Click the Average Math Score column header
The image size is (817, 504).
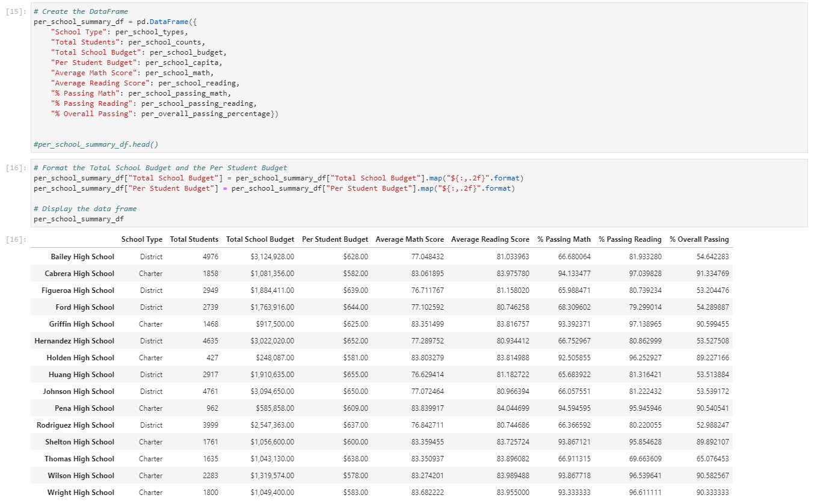tap(410, 239)
